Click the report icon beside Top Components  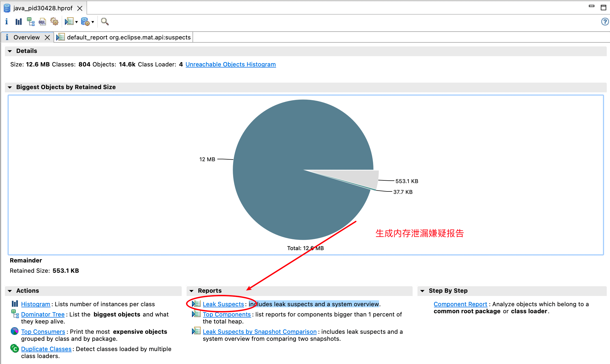click(x=196, y=314)
